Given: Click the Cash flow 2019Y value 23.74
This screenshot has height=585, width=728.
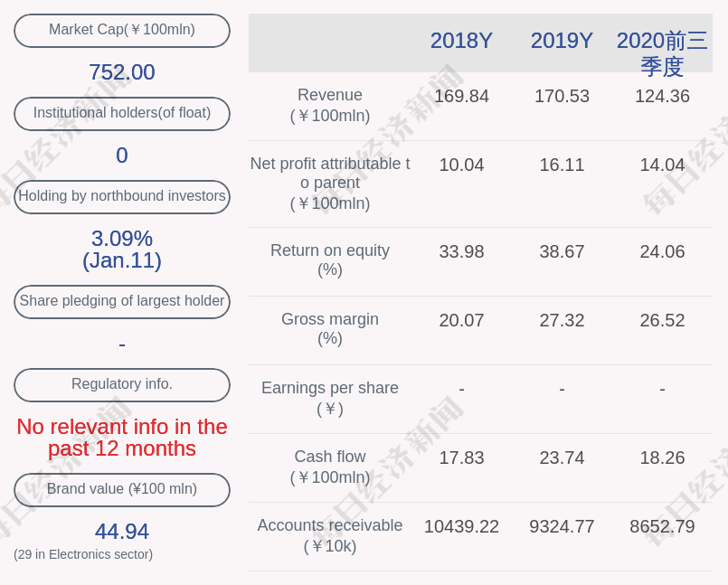Looking at the screenshot, I should 562,458.
